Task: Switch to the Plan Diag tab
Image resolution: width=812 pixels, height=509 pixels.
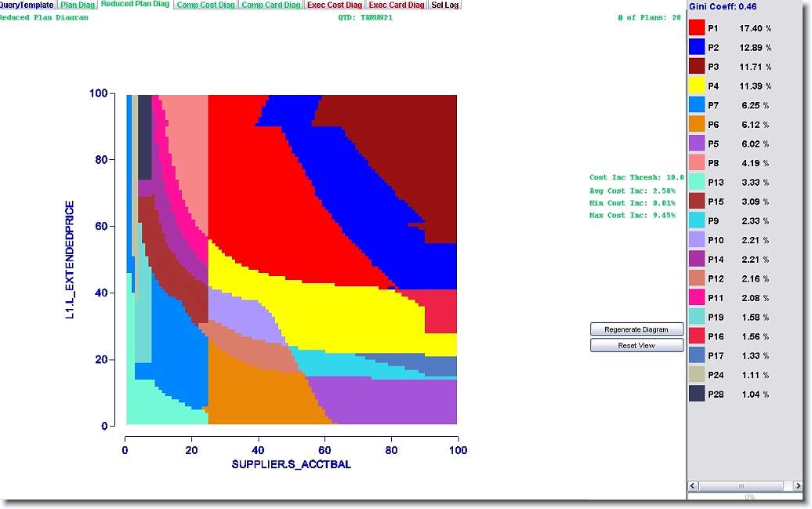Action: pos(78,5)
